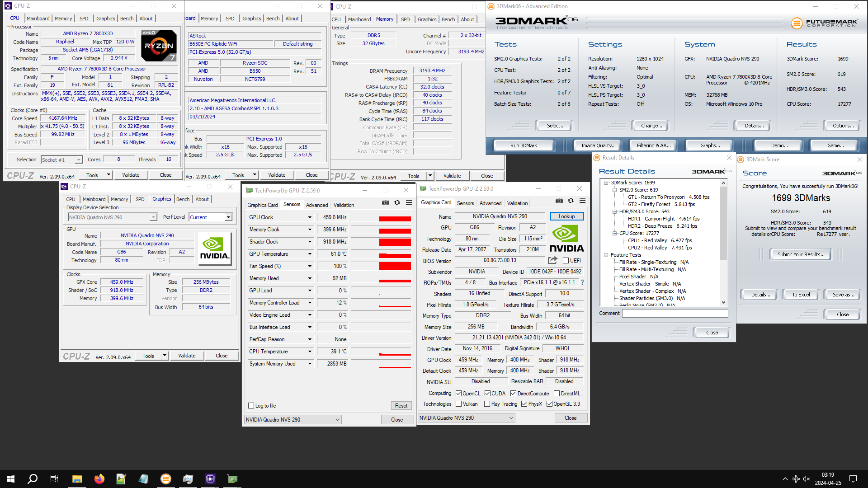This screenshot has width=868, height=488.
Task: Click Lookup button in GPU-Z
Action: click(566, 216)
